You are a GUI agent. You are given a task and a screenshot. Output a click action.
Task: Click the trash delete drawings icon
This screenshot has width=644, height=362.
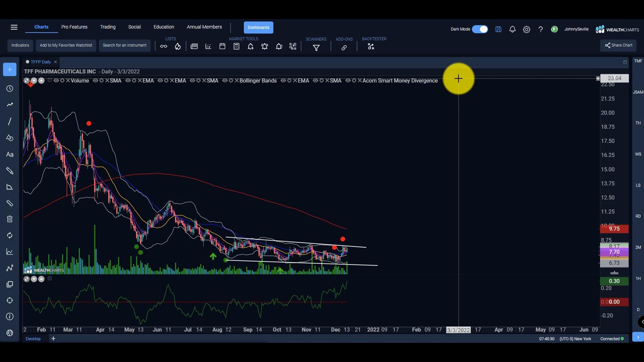coord(10,219)
